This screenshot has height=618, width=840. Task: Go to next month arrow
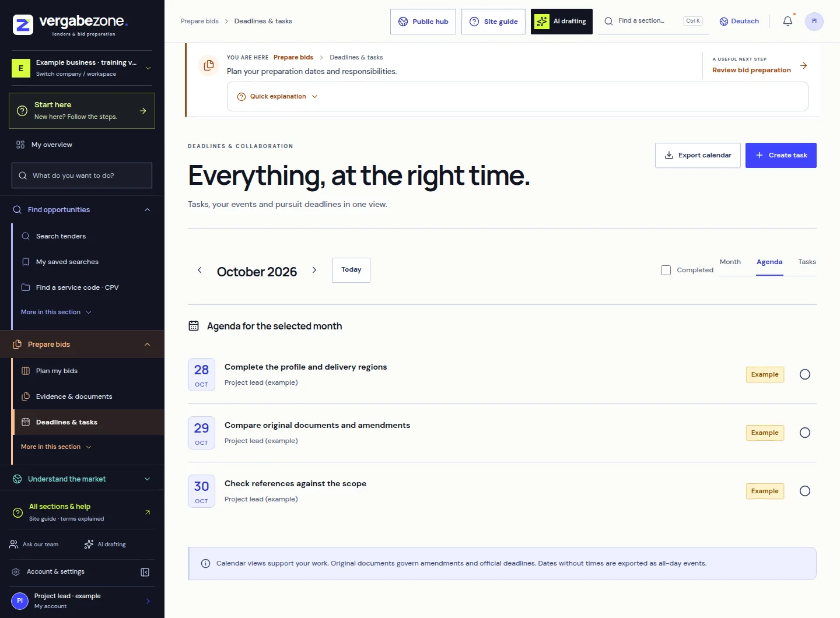[314, 270]
